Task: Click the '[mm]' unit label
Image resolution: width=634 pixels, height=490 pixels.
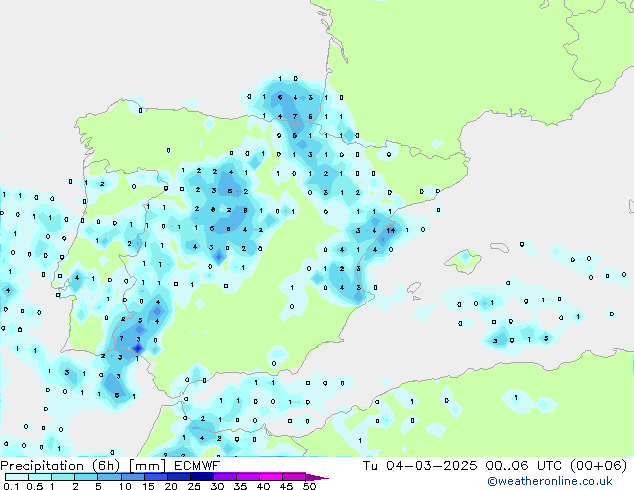Action: [147, 466]
